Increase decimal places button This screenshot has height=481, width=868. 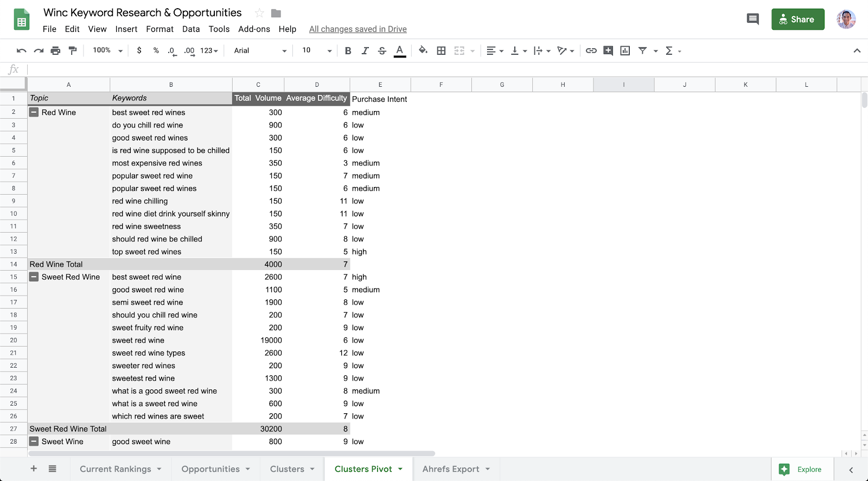pos(189,51)
